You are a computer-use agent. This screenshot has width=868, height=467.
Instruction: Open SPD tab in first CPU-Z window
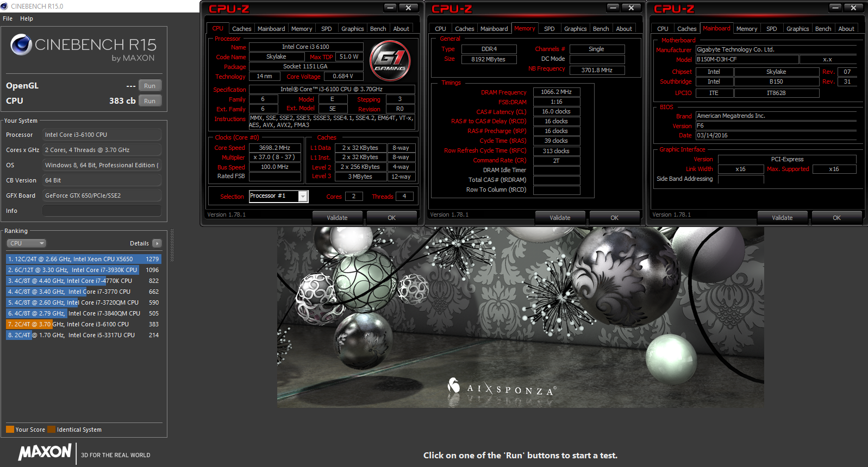[x=327, y=29]
